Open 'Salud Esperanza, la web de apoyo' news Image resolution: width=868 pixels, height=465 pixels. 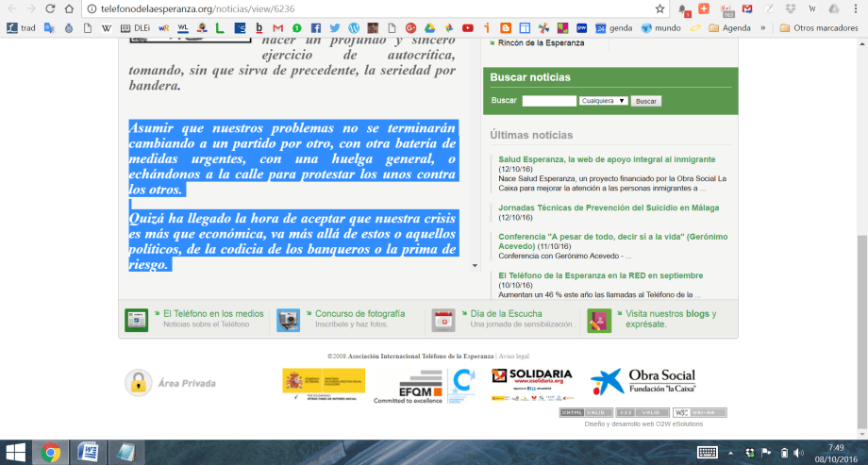(607, 159)
